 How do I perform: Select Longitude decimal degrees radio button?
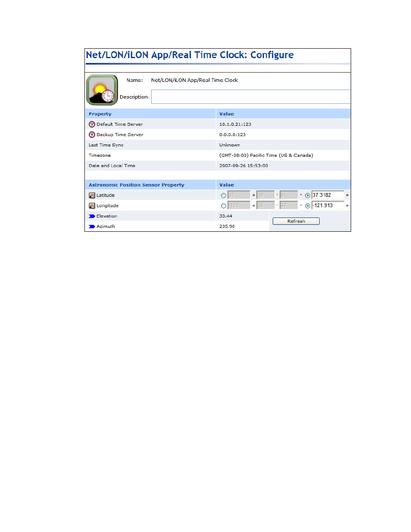(x=308, y=206)
